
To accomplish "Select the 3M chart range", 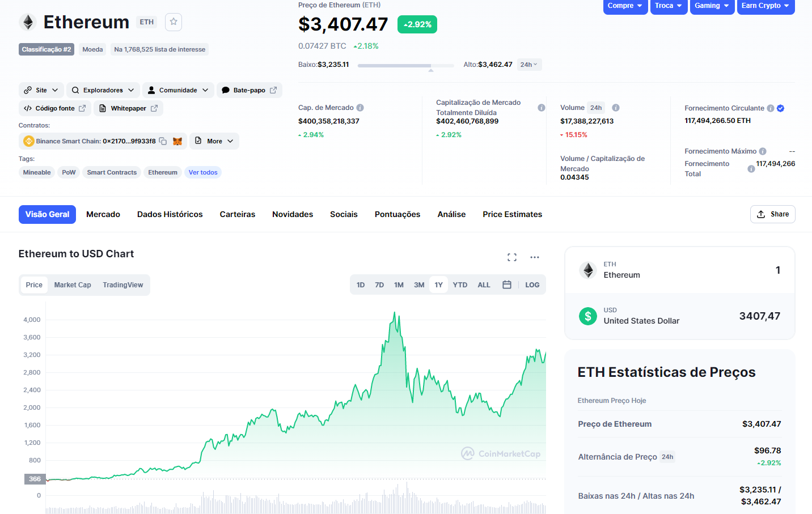I will pyautogui.click(x=419, y=284).
